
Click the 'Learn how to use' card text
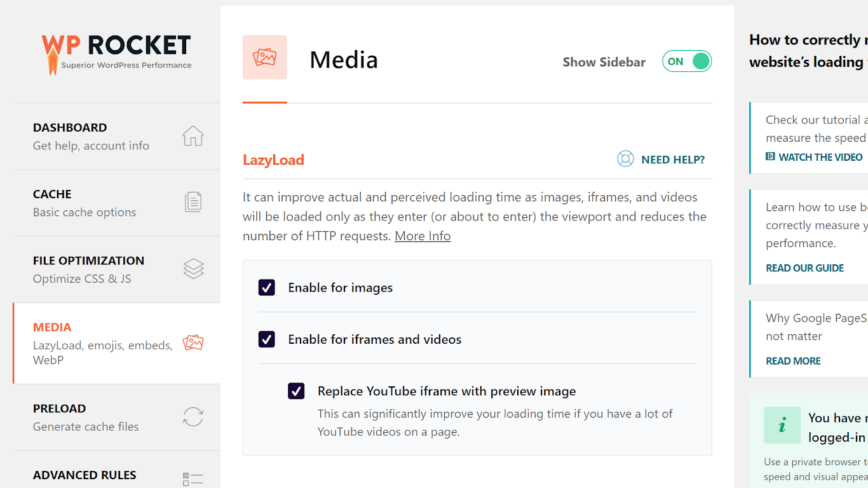click(x=817, y=225)
